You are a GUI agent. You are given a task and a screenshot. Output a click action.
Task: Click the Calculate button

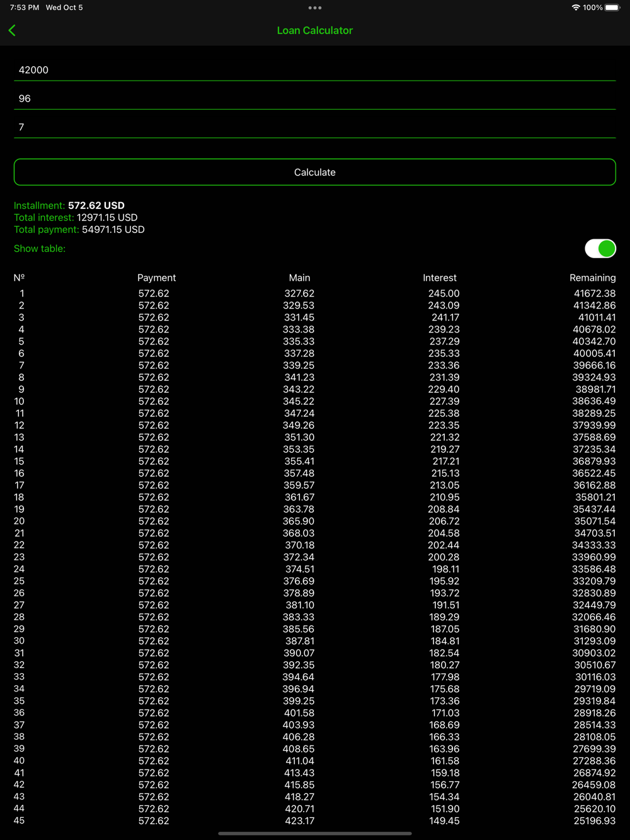coord(315,172)
